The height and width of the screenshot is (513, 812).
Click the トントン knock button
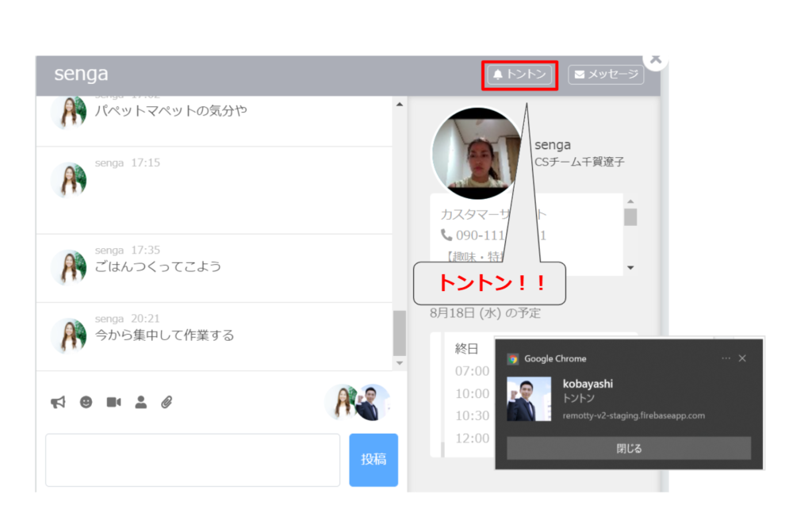point(519,75)
